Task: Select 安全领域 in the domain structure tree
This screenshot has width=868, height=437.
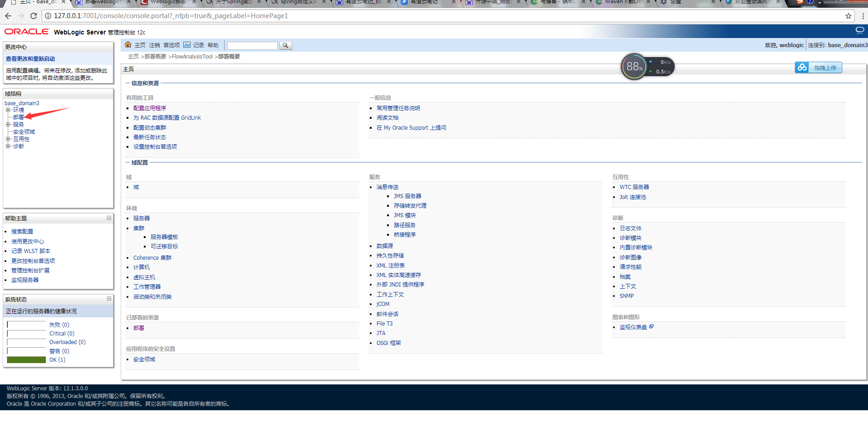Action: tap(24, 132)
